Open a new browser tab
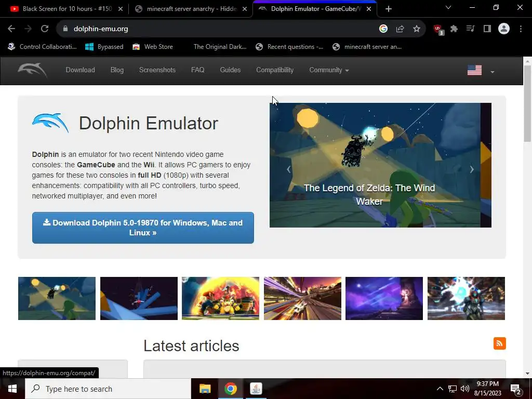The width and height of the screenshot is (532, 399). point(389,9)
